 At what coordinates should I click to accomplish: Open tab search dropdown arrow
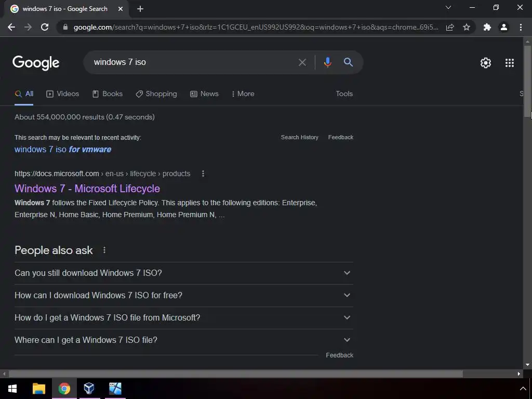coord(448,7)
